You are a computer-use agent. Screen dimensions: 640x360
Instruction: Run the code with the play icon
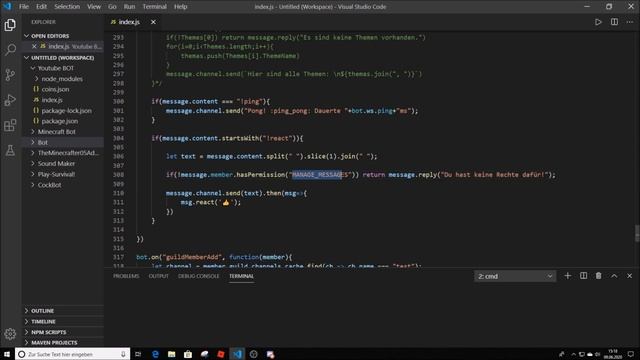598,22
